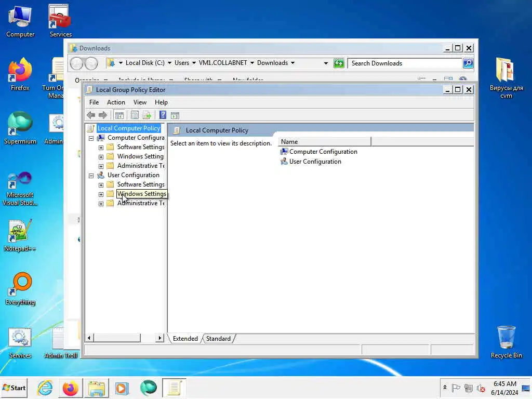
Task: Open the File menu
Action: pos(94,102)
